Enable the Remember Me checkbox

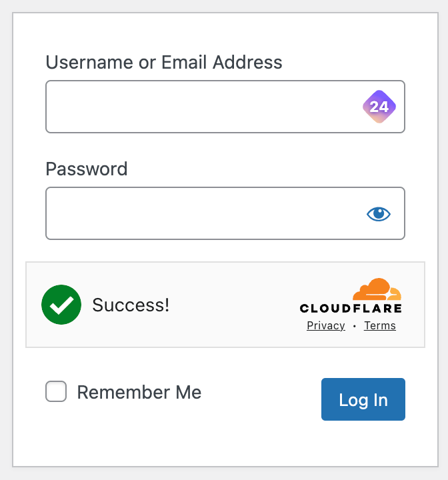point(56,391)
